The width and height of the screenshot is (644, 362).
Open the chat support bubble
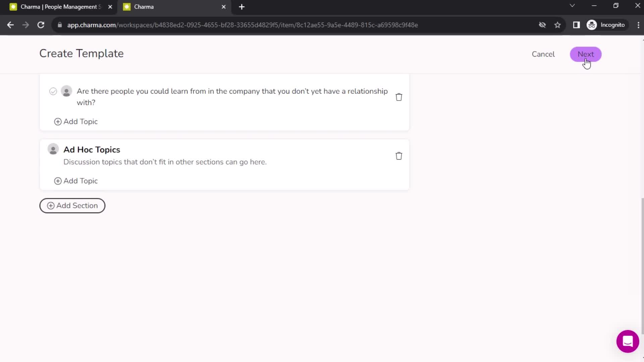coord(628,341)
